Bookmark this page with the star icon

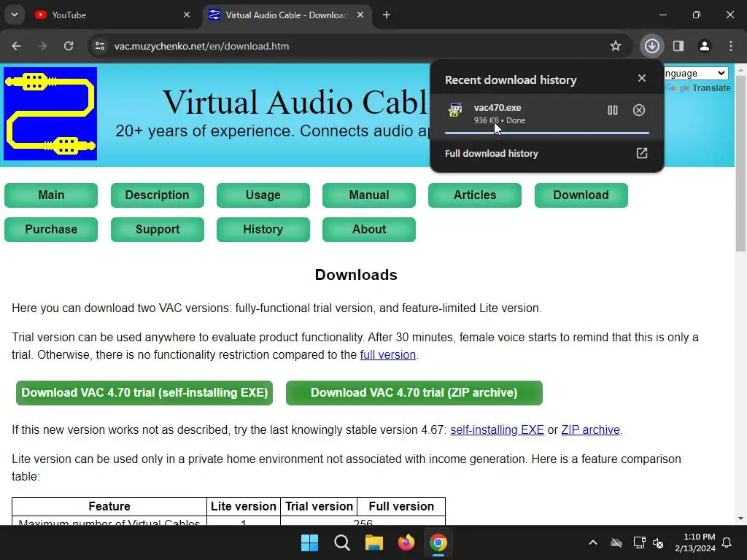pyautogui.click(x=616, y=46)
